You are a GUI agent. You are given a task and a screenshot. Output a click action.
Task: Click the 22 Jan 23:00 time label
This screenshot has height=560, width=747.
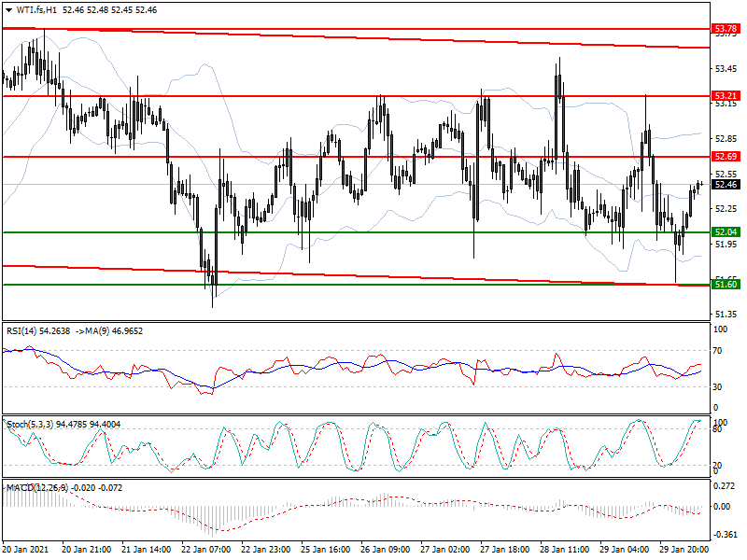pos(266,550)
